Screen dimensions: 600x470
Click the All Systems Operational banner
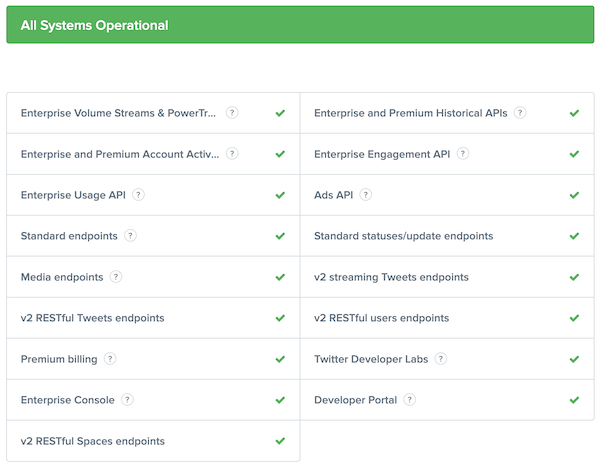pos(300,24)
